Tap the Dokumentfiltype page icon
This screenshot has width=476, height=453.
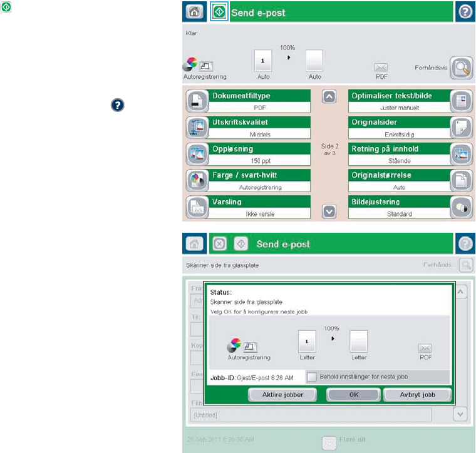point(197,102)
